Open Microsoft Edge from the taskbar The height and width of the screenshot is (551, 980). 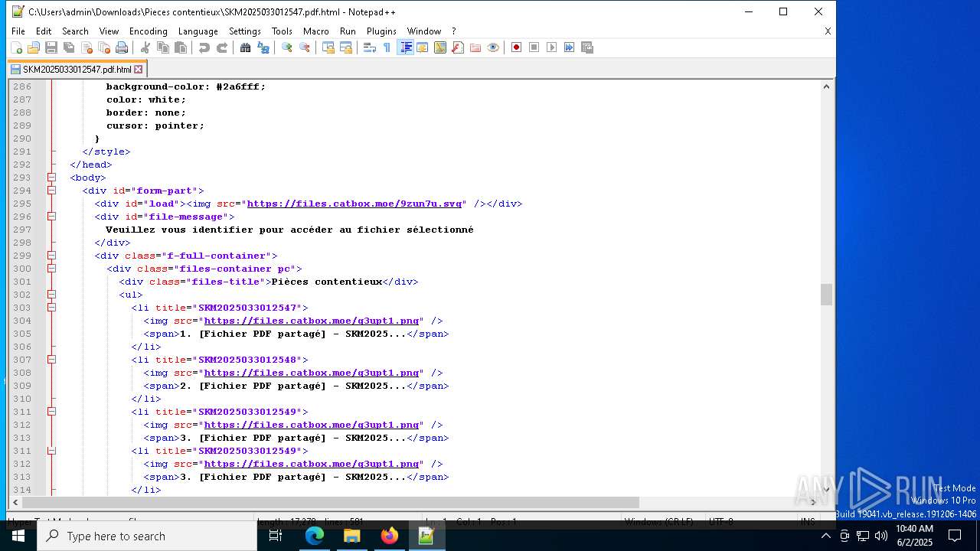(315, 536)
